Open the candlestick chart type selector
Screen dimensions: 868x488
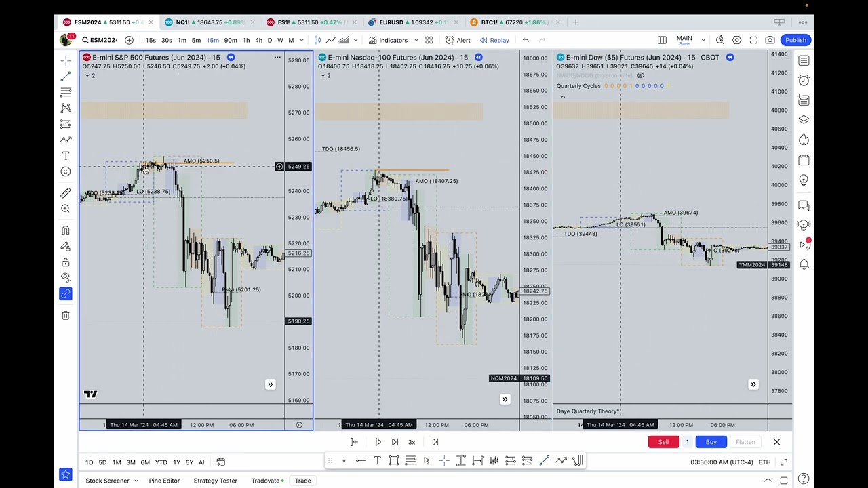click(317, 40)
